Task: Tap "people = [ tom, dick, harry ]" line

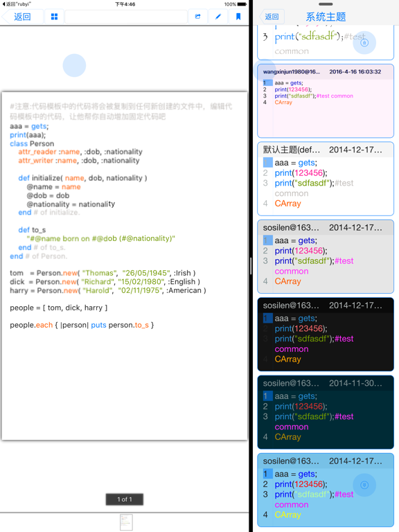Action: pos(59,308)
